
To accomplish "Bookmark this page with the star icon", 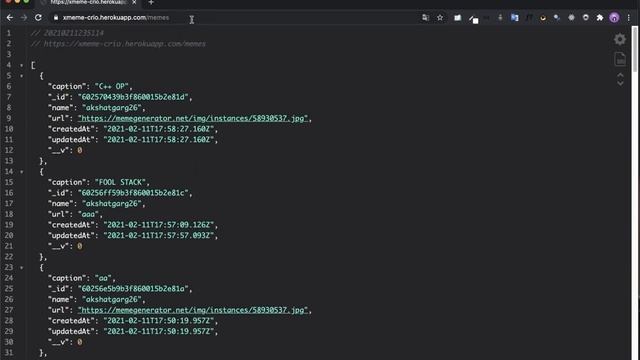I will pyautogui.click(x=440, y=18).
